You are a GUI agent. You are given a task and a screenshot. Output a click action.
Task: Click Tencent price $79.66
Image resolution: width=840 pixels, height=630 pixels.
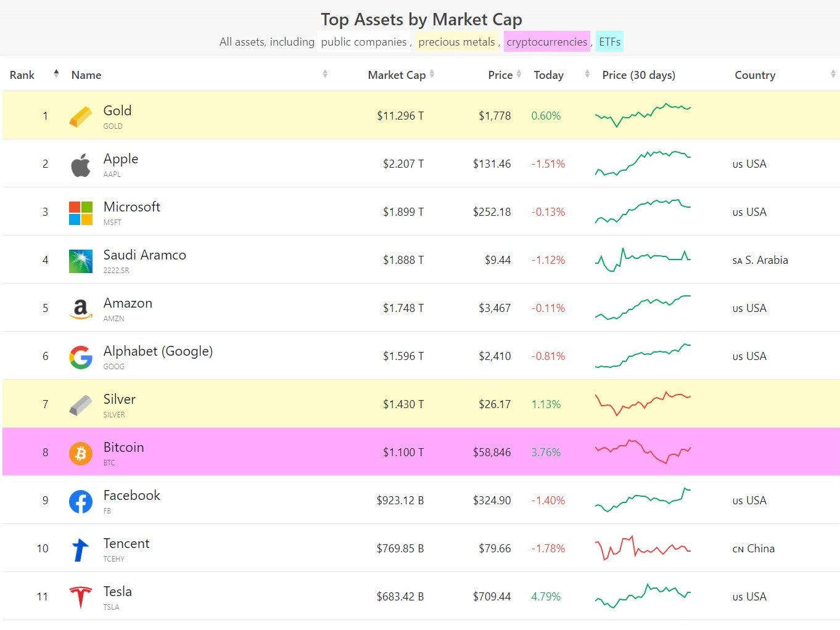point(495,549)
